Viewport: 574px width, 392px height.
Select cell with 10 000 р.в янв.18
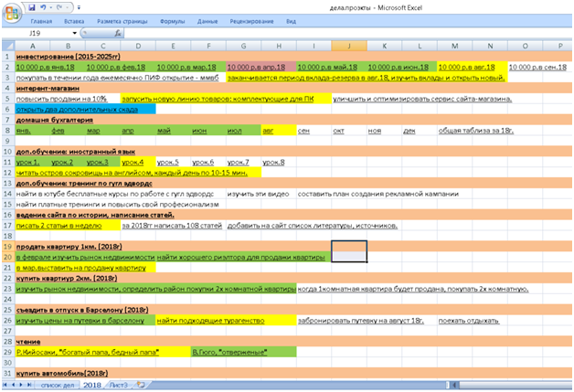[x=46, y=68]
